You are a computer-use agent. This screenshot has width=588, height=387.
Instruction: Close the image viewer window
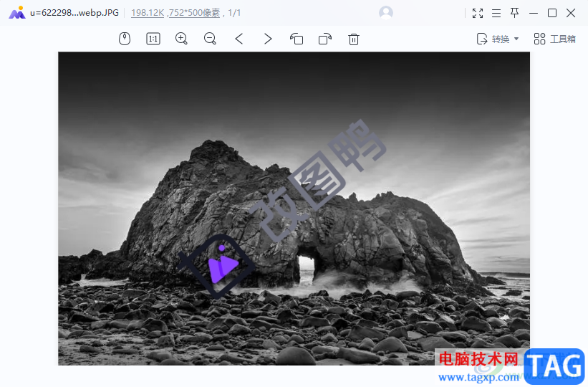(x=571, y=13)
